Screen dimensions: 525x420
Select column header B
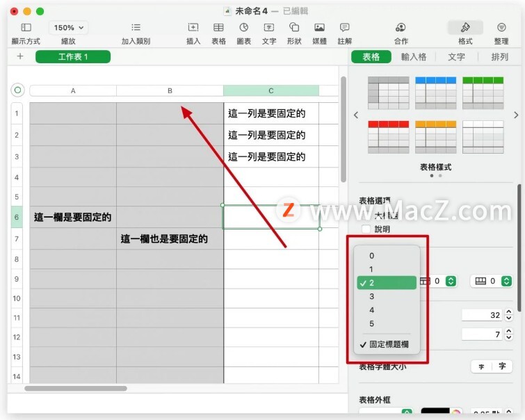[x=170, y=91]
